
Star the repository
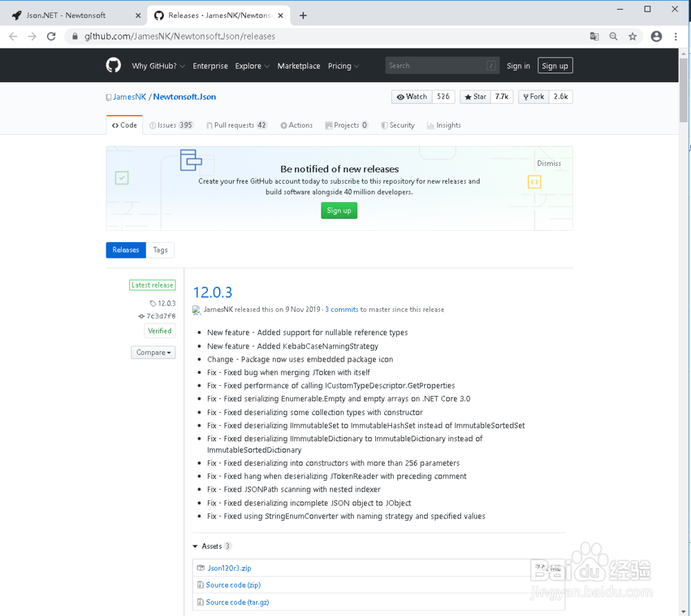[475, 97]
